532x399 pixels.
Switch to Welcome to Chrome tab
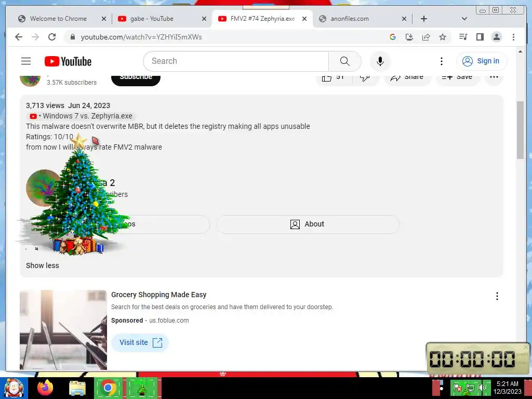tap(58, 19)
